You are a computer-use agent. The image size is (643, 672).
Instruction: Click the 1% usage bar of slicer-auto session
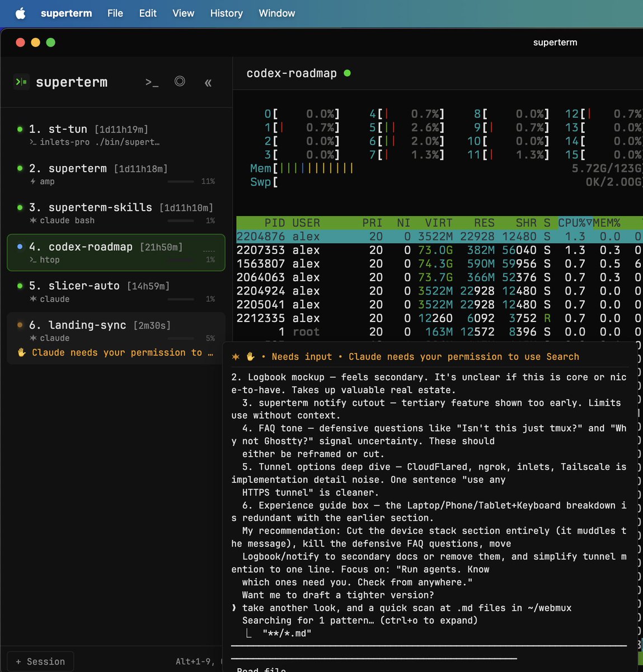(181, 299)
